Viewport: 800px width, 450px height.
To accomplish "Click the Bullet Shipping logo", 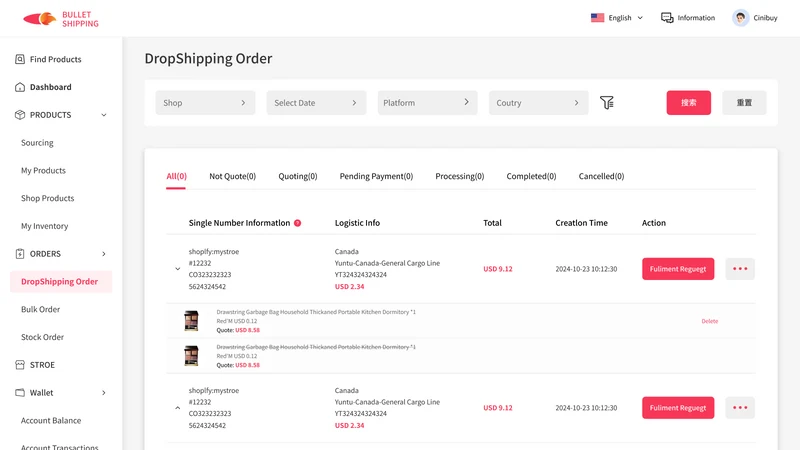I will pyautogui.click(x=61, y=19).
